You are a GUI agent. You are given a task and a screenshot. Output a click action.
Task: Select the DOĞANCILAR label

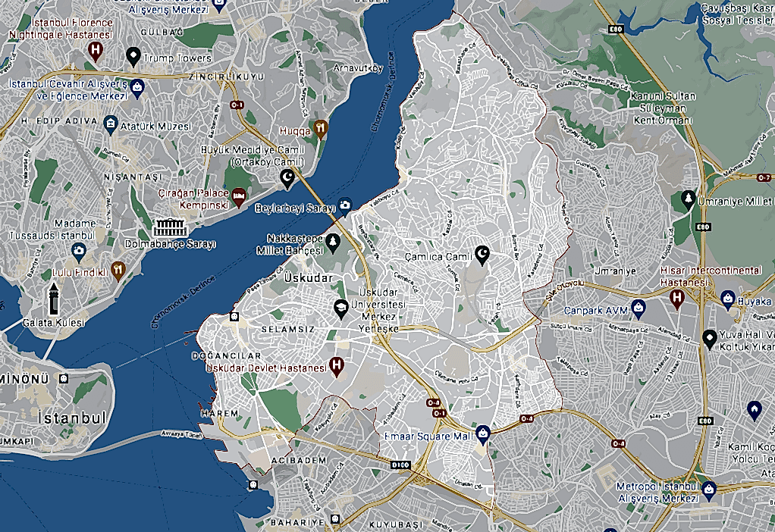coord(227,355)
